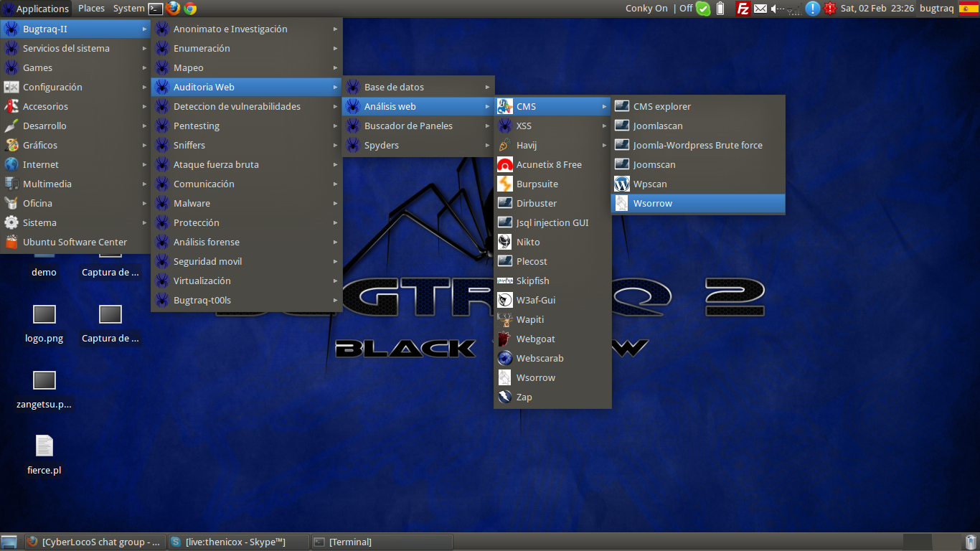Expand Buscador de Paneles submenu
The width and height of the screenshot is (980, 551).
pyautogui.click(x=418, y=126)
